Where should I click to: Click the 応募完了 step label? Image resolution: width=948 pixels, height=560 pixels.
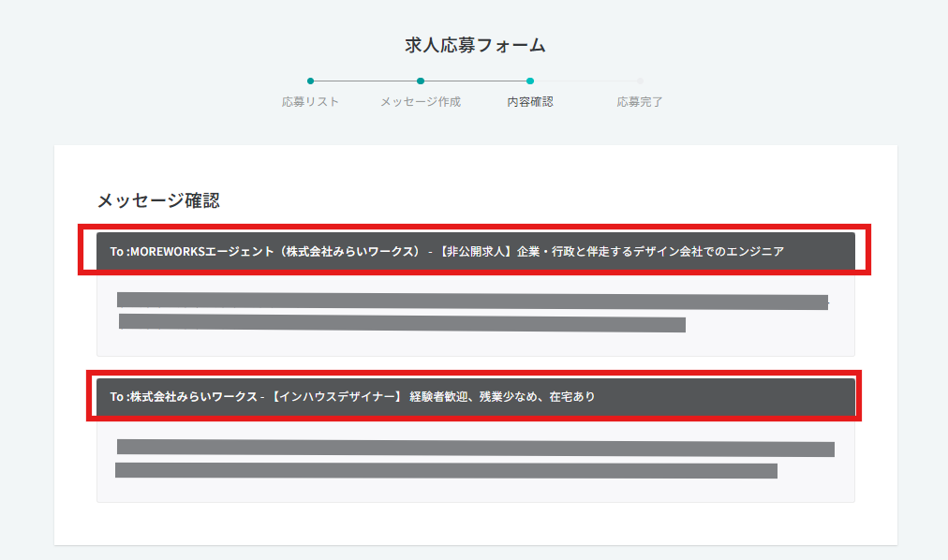point(640,102)
